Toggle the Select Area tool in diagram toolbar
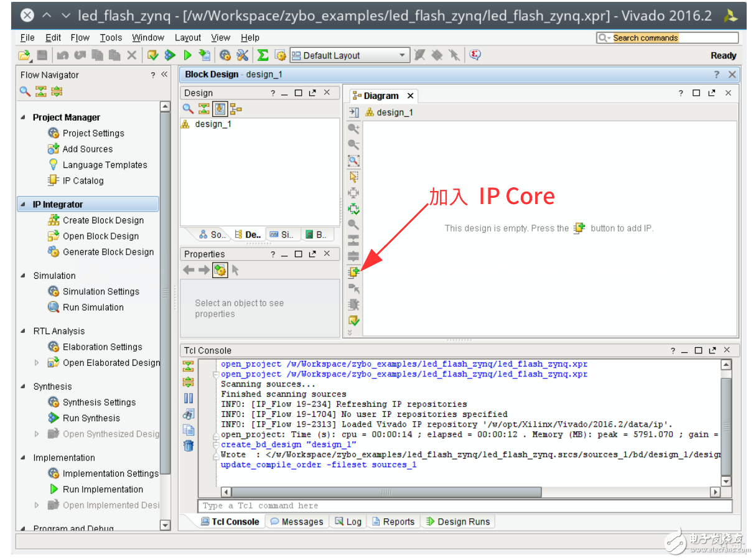Viewport: 756px width, 560px height. (x=353, y=177)
